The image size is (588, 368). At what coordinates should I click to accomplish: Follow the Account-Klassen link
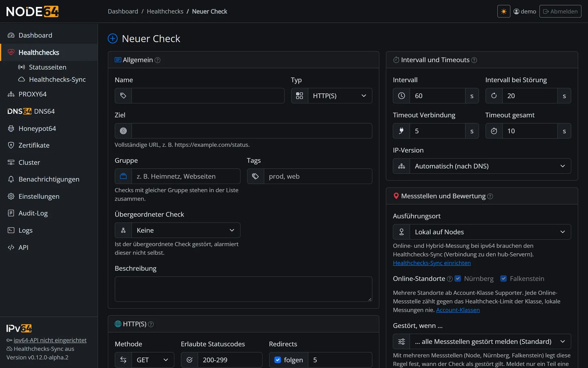(x=458, y=310)
